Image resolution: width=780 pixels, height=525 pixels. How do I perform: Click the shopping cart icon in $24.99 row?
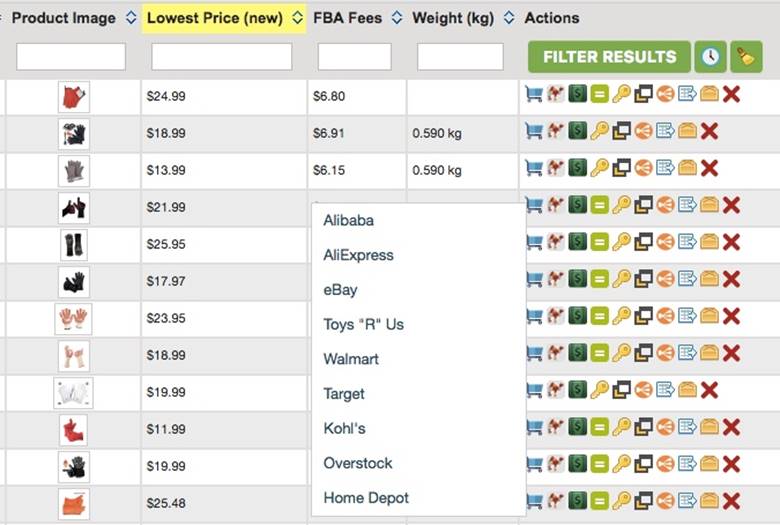click(x=534, y=94)
